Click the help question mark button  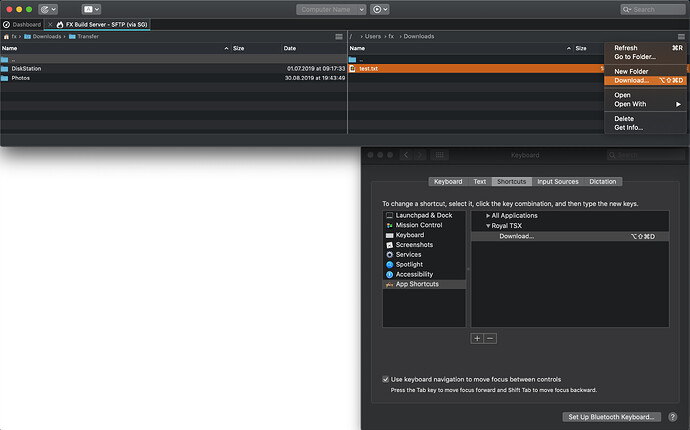(x=672, y=417)
